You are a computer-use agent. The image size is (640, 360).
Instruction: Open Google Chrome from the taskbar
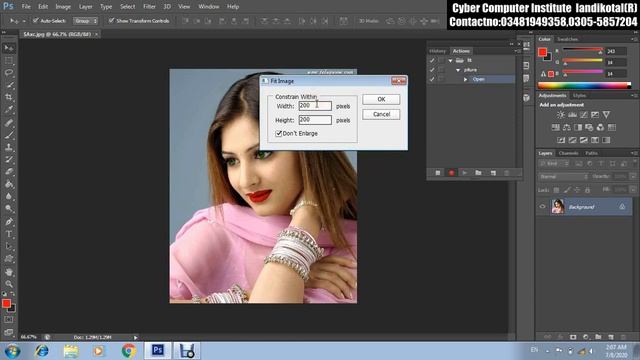coord(129,351)
